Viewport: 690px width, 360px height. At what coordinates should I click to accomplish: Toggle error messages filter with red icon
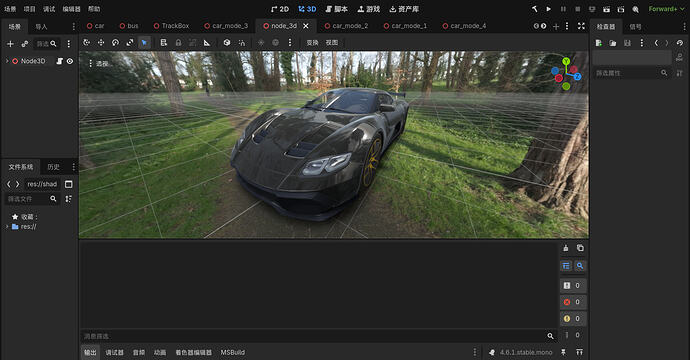(573, 302)
